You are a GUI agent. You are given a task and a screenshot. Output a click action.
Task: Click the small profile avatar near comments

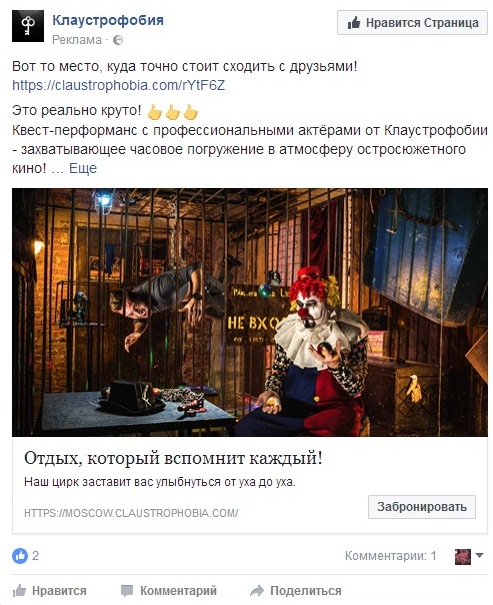coord(463,556)
